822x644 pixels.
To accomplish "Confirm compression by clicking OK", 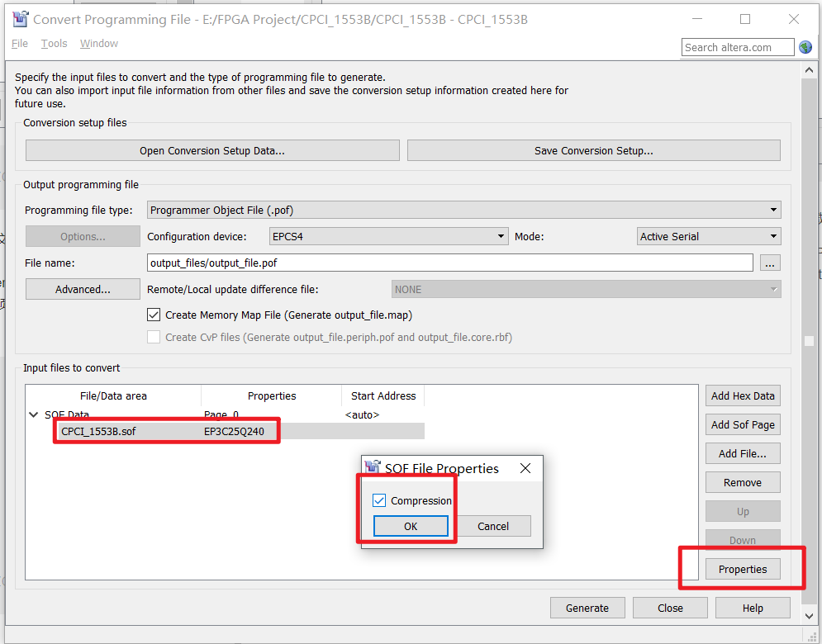I will click(410, 526).
